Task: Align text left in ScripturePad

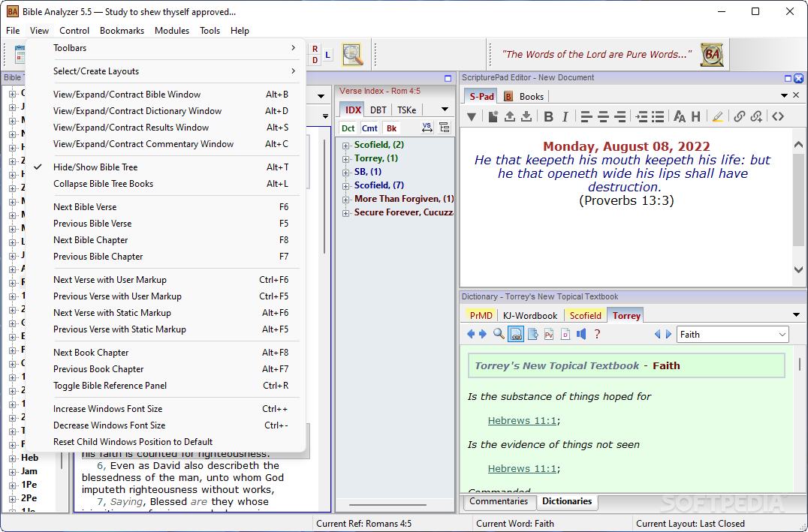Action: click(586, 117)
